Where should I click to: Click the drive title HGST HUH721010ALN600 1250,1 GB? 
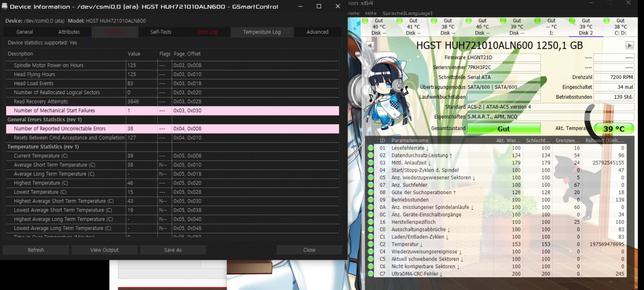tap(500, 46)
